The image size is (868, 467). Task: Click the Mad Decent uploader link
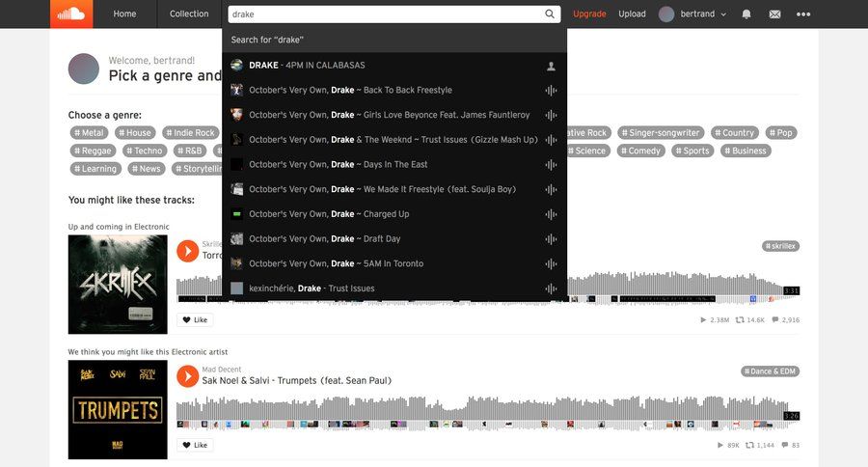point(222,370)
